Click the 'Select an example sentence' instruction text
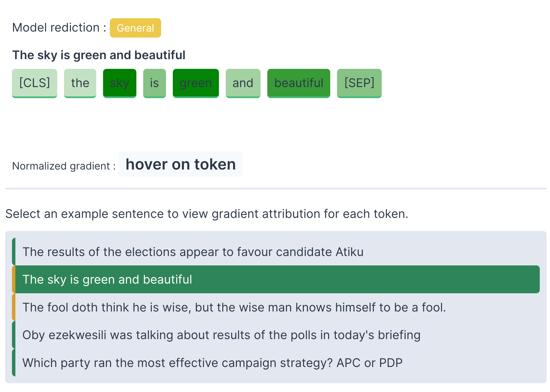 (207, 214)
